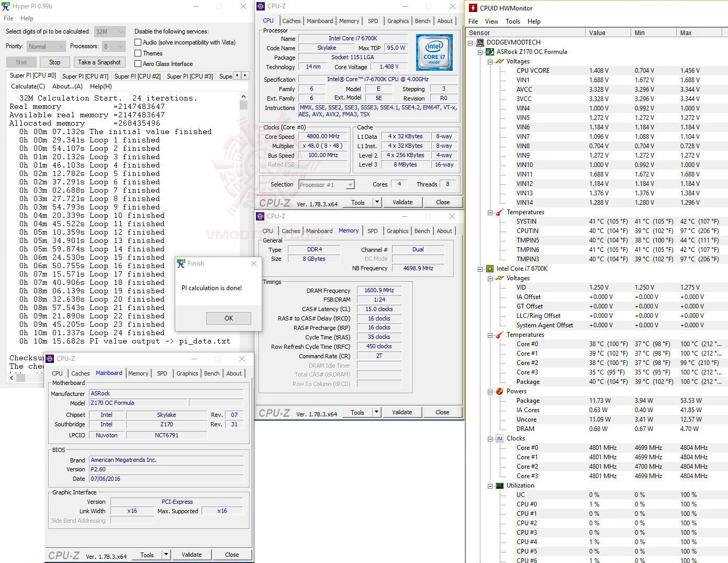
Task: Click the Voltages icon under Intel Core i7 6700K
Action: pyautogui.click(x=500, y=278)
